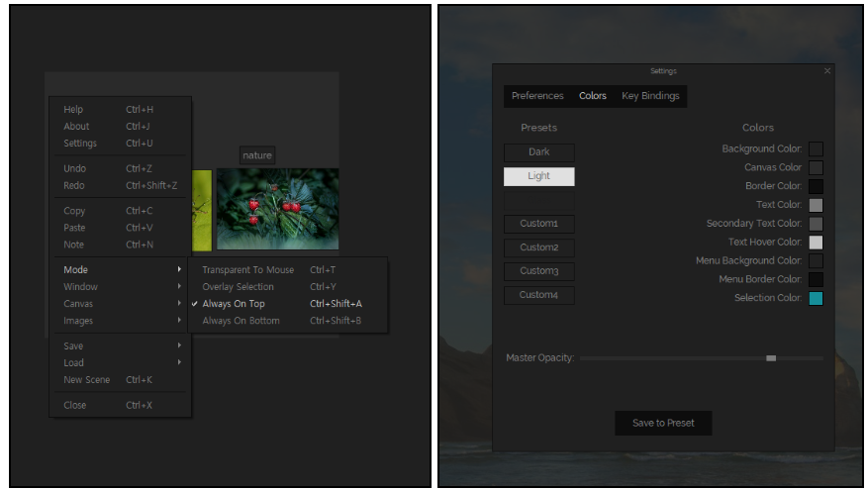Open the Help menu entry

[120, 110]
